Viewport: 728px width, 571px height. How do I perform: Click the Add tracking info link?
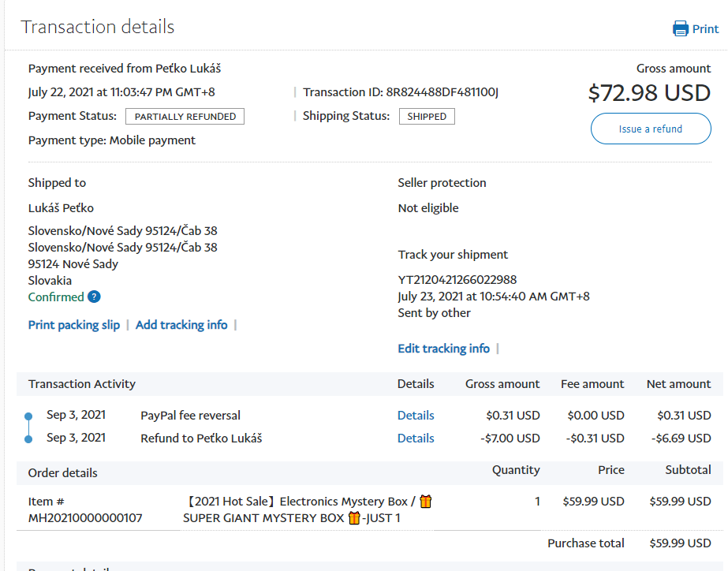coord(181,325)
